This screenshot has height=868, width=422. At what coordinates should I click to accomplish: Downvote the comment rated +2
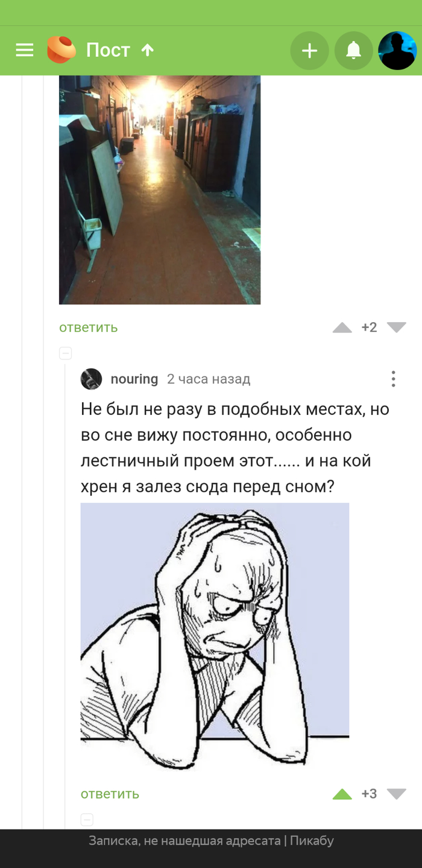pos(396,328)
